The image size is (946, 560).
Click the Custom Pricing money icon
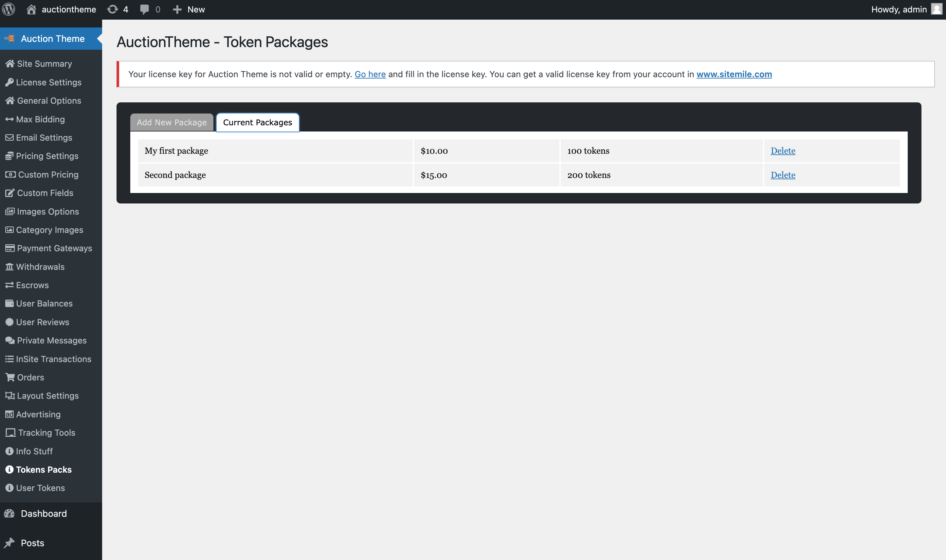[10, 174]
